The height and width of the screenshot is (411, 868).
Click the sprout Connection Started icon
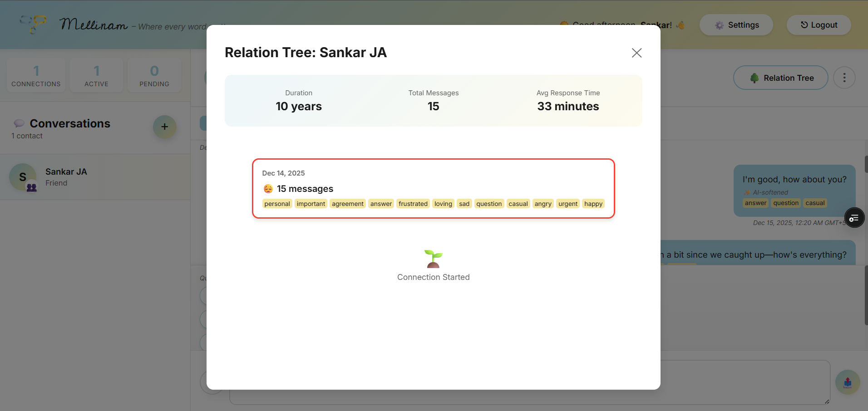click(434, 259)
